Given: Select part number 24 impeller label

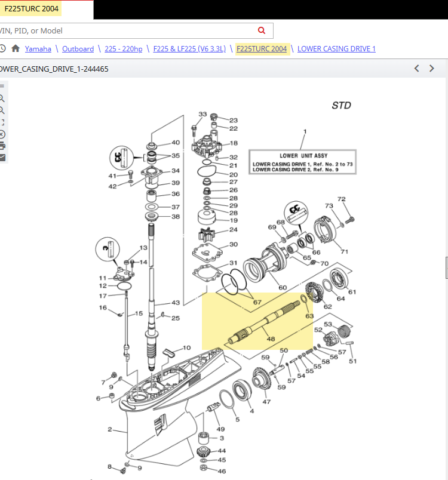Looking at the screenshot, I should coord(234,230).
